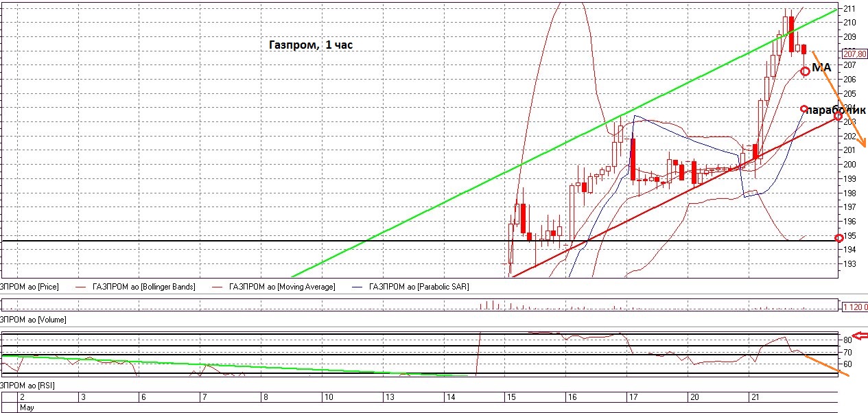Click price axis label 202
Image resolution: width=868 pixels, height=413 pixels.
(850, 137)
